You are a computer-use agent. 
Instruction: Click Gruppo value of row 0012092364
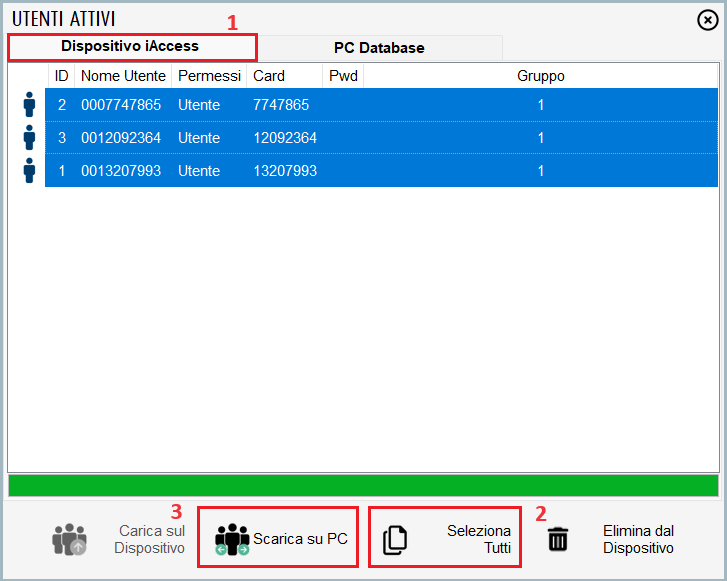[x=541, y=138]
